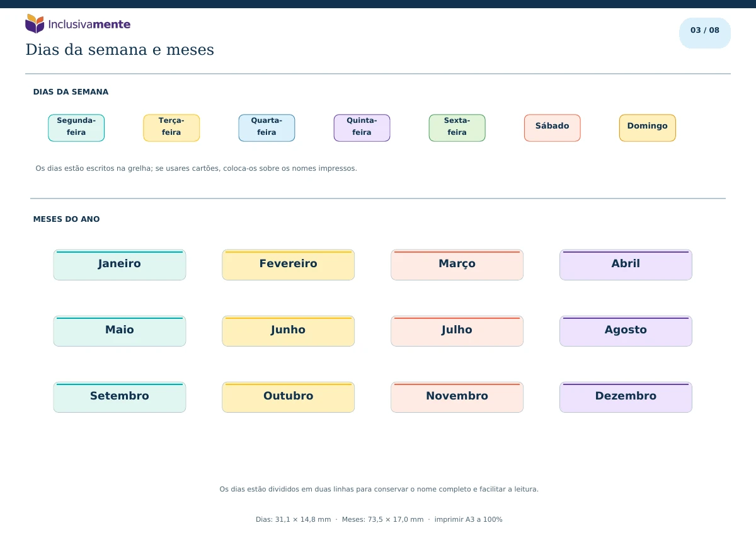Select the Terça-feira day card
The width and height of the screenshot is (756, 535).
171,128
